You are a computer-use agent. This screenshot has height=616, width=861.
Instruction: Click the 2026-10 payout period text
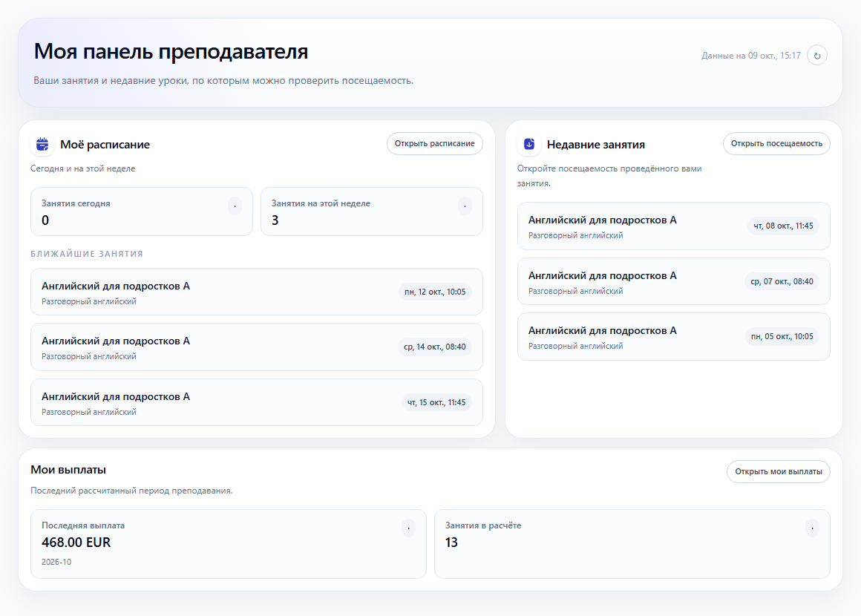(56, 562)
